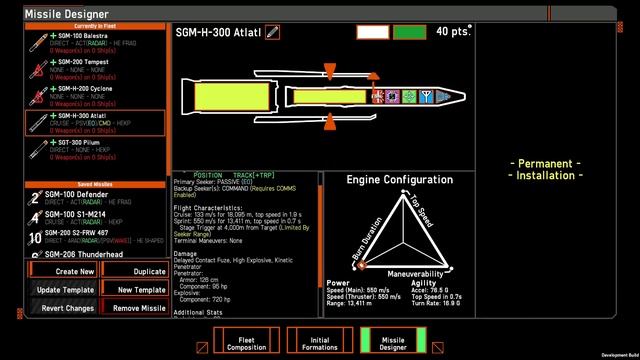This screenshot has width=640, height=360.
Task: Click the Remove Missile button
Action: pyautogui.click(x=135, y=308)
